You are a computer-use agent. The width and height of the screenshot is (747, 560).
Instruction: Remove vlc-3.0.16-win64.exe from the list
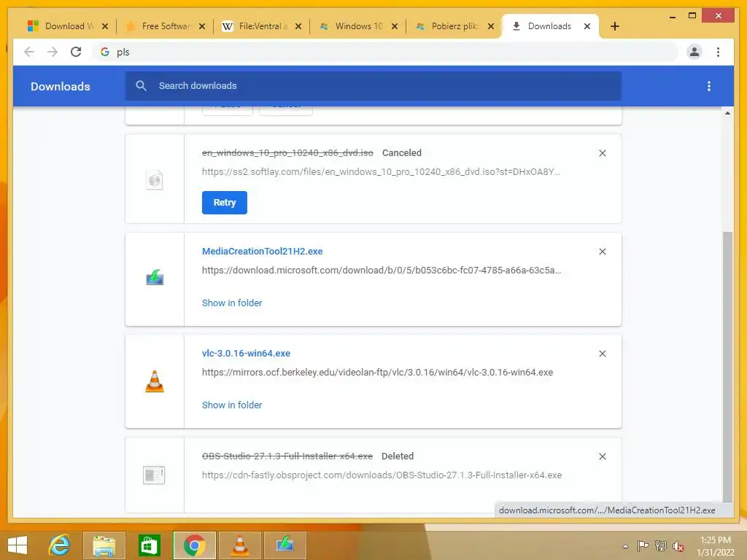coord(602,354)
